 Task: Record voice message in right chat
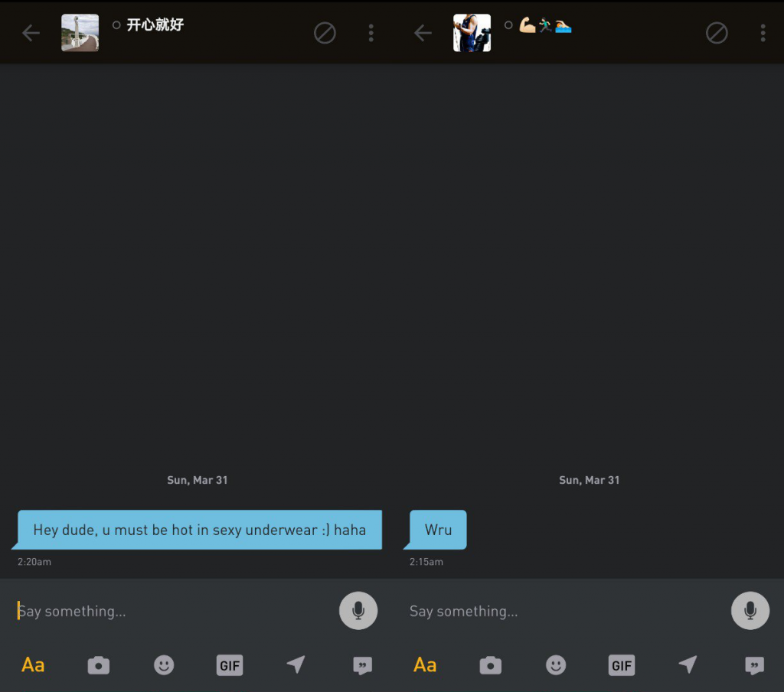coord(750,611)
